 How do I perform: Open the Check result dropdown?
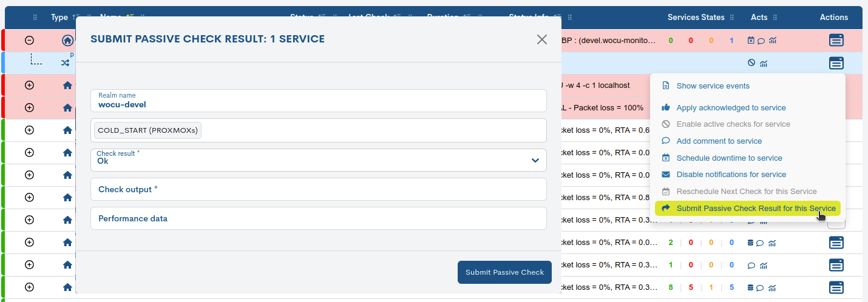click(x=319, y=160)
